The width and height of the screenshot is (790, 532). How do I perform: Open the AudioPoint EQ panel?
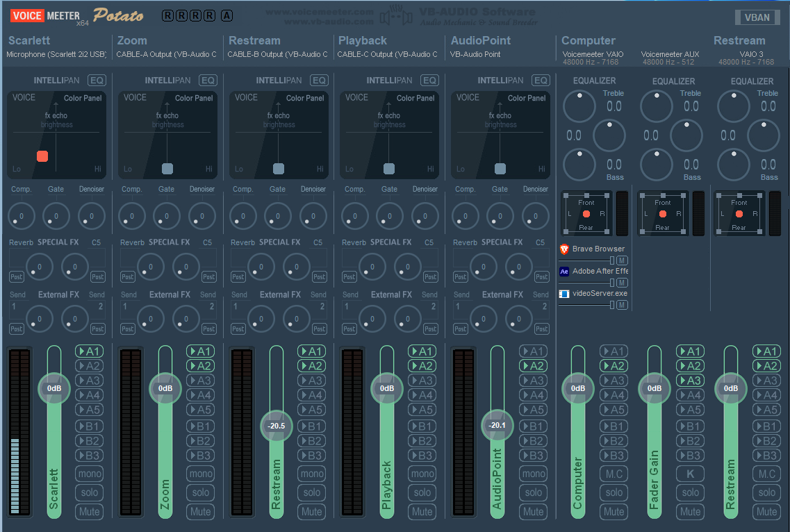[x=541, y=80]
